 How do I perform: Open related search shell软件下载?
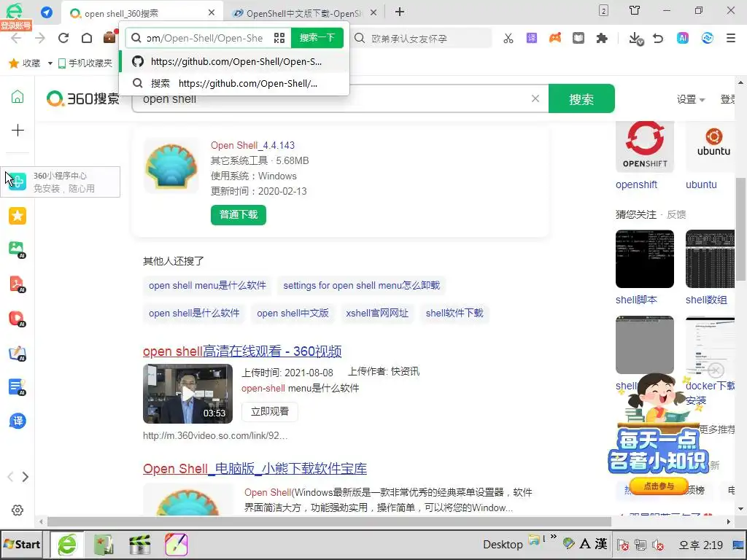454,314
